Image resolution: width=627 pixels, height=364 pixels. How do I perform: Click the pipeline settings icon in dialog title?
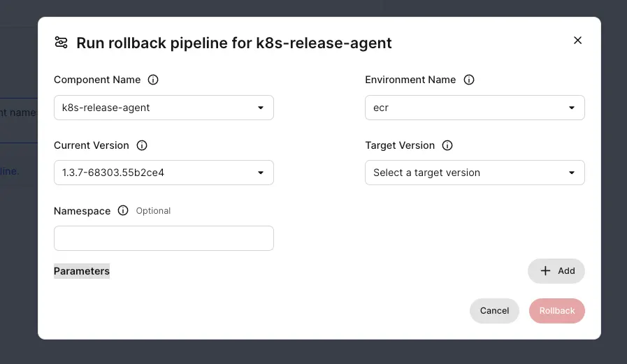pyautogui.click(x=61, y=43)
